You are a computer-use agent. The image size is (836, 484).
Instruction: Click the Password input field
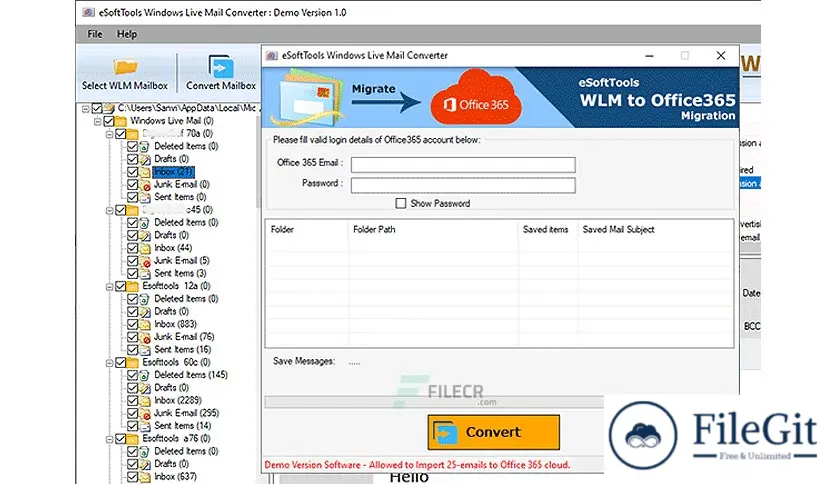coord(463,185)
